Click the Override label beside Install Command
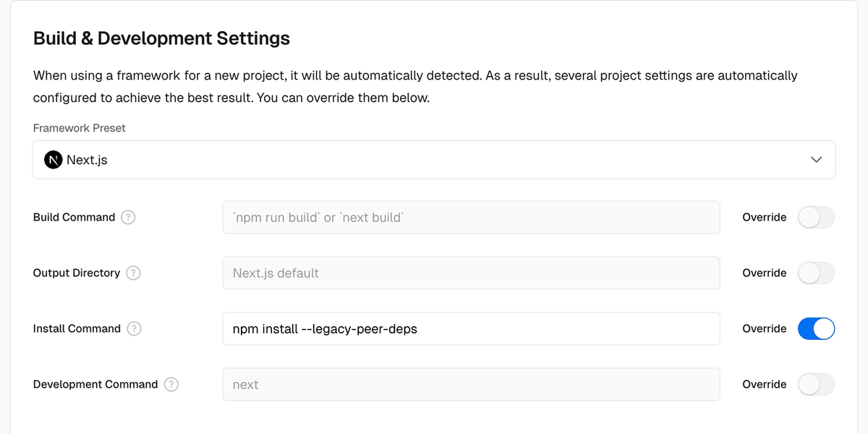868x434 pixels. coord(764,328)
